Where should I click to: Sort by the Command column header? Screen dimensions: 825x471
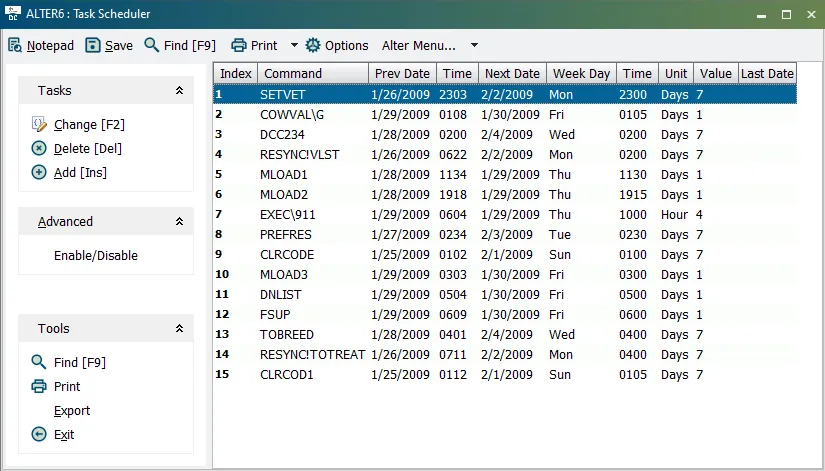pyautogui.click(x=313, y=74)
